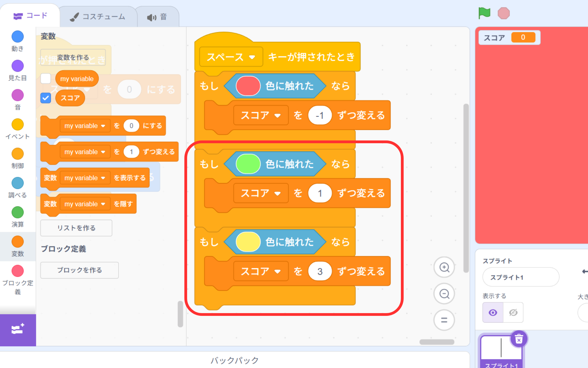Click the green flag to run
Image resolution: width=588 pixels, height=368 pixels.
484,13
